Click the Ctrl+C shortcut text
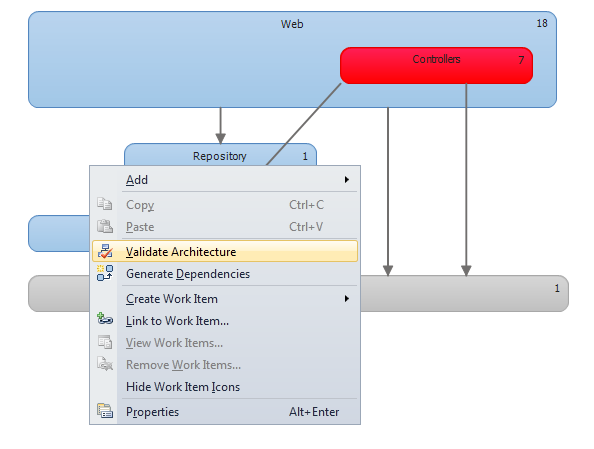The height and width of the screenshot is (449, 594). (x=306, y=205)
